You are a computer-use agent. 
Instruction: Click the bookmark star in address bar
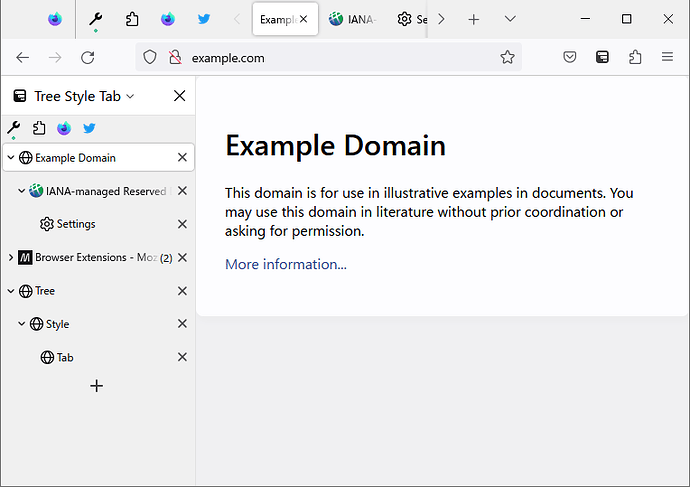click(x=507, y=58)
